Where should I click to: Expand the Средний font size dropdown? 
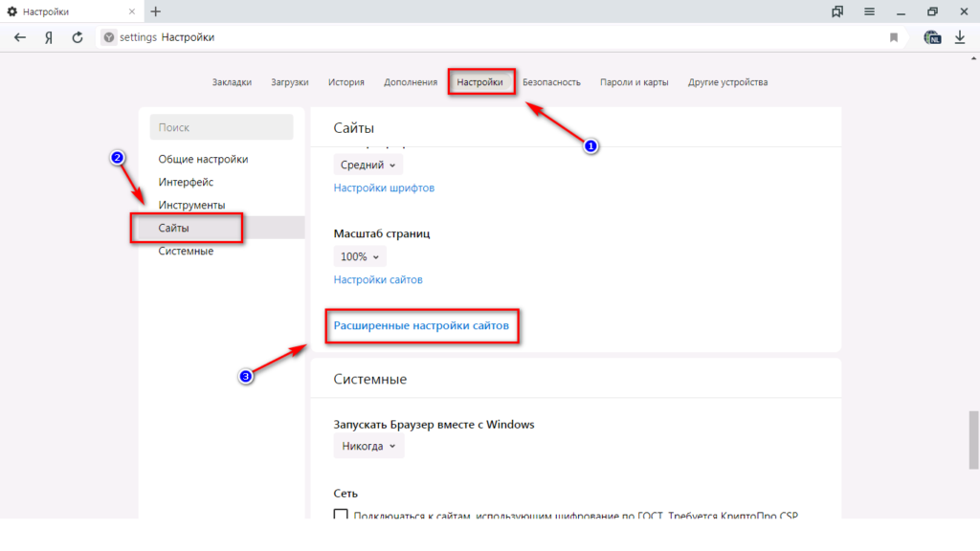pyautogui.click(x=365, y=165)
